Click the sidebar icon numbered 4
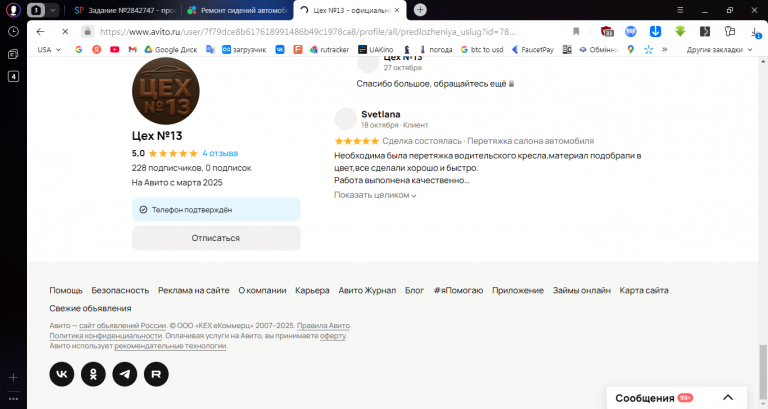The height and width of the screenshot is (409, 768). [x=13, y=76]
